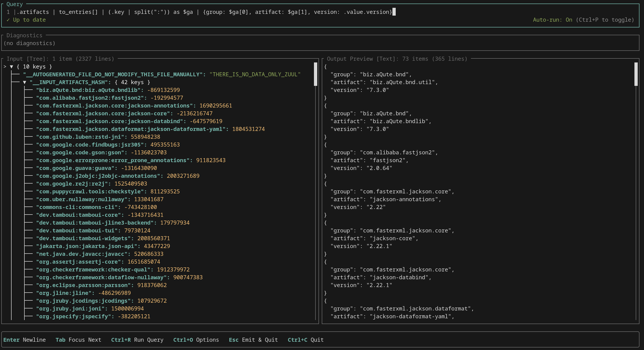Click Tab Focus Next in footer
The height and width of the screenshot is (350, 644).
(x=78, y=340)
